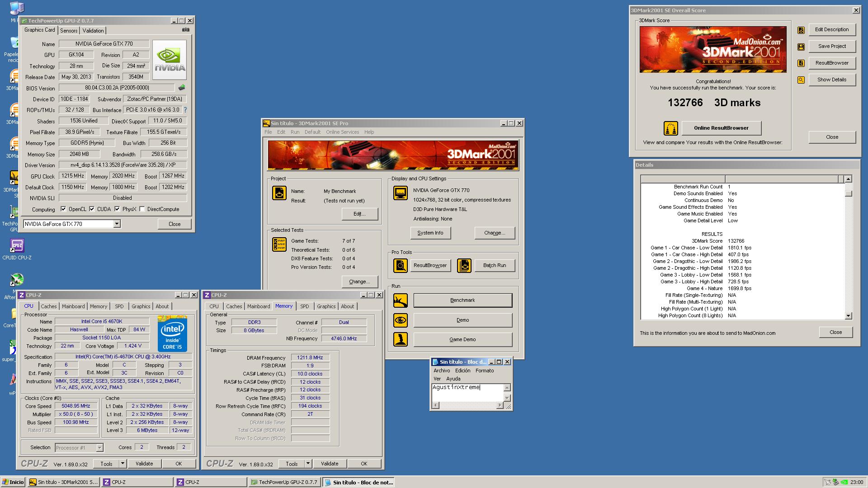Click the Selected Tests checklist icon

click(279, 244)
